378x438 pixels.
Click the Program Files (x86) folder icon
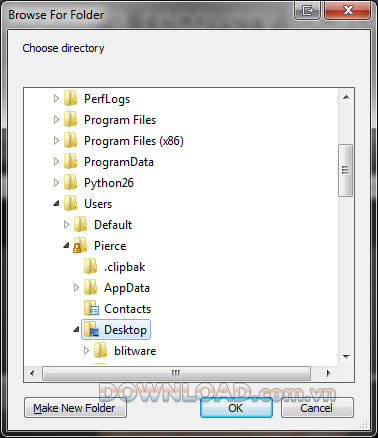click(71, 141)
